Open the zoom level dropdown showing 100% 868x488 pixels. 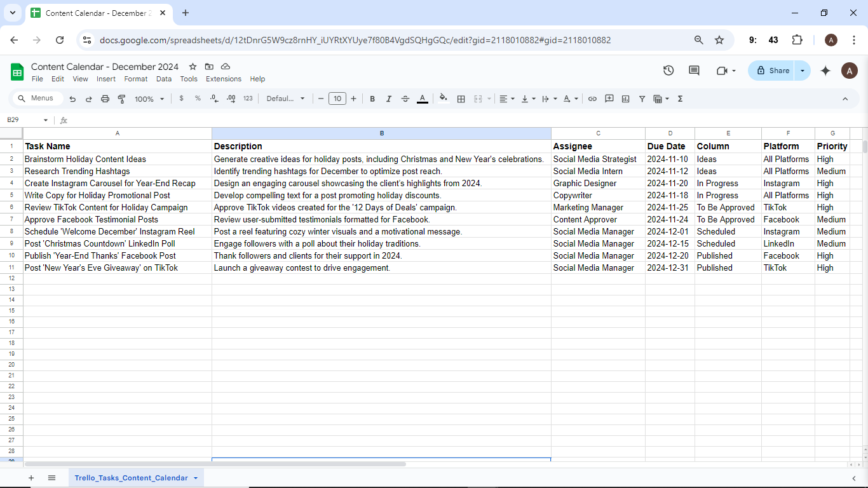pyautogui.click(x=149, y=99)
